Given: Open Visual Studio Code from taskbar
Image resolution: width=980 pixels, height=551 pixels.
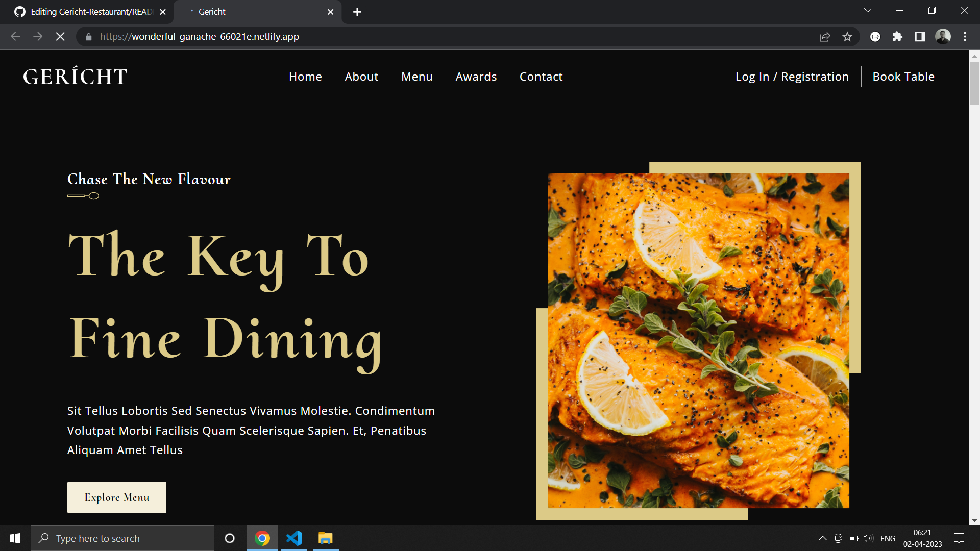Looking at the screenshot, I should tap(294, 538).
